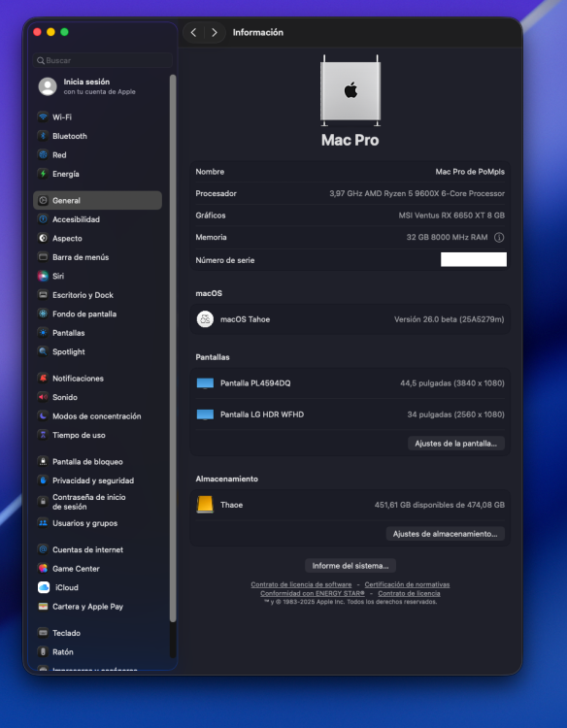Open Cuentas de internet icon
Viewport: 567px width, 728px height.
point(43,549)
